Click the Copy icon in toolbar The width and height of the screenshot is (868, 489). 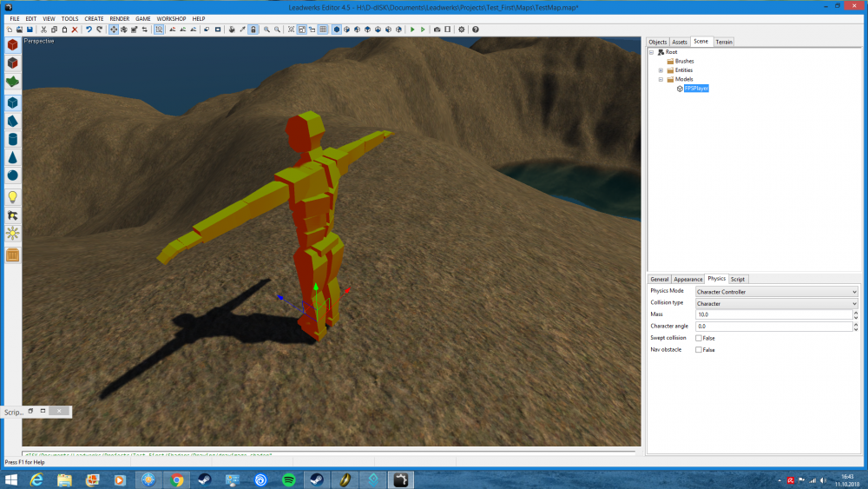coord(54,30)
